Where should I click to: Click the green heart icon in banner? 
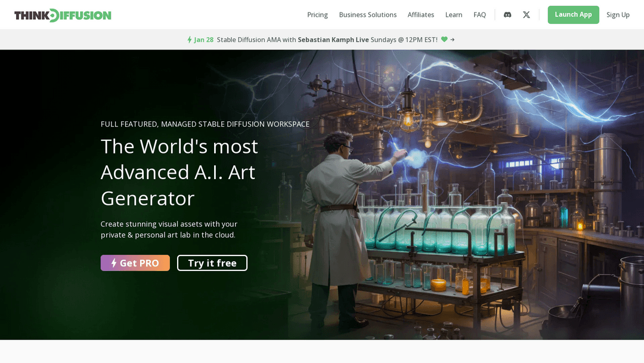pos(444,39)
